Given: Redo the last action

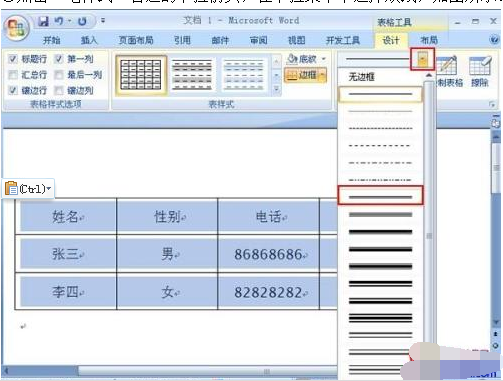Looking at the screenshot, I should pos(82,21).
